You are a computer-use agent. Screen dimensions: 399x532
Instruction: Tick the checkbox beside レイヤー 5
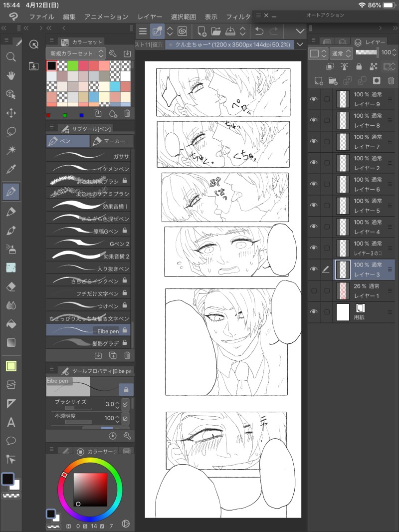[x=327, y=205]
